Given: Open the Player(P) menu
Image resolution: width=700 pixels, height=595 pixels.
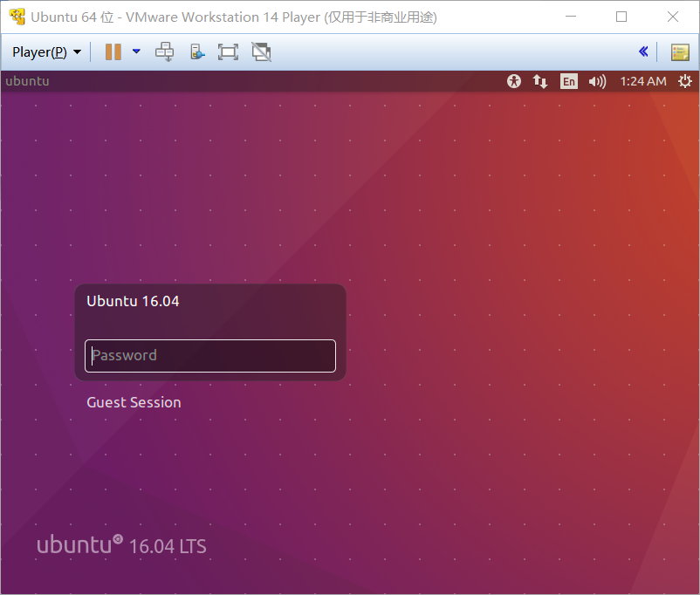Looking at the screenshot, I should [46, 52].
